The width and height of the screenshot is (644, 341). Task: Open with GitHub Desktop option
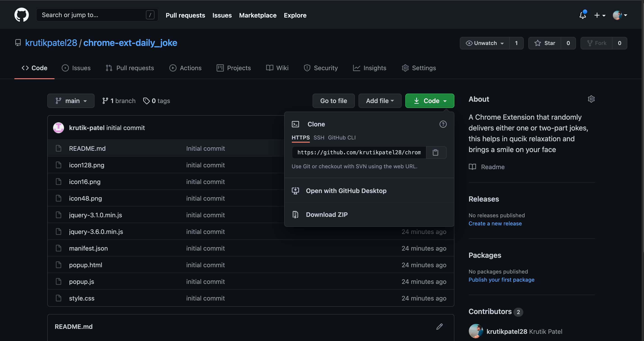(346, 191)
